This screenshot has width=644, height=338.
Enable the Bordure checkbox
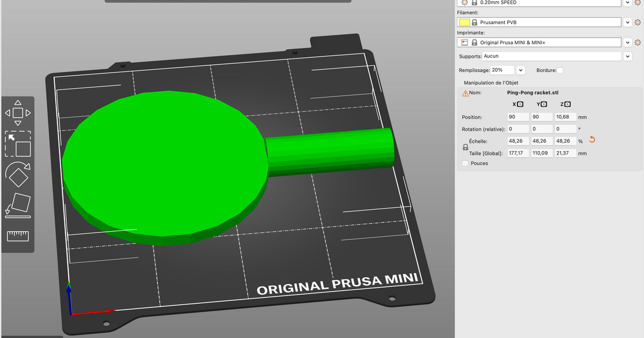[x=560, y=70]
